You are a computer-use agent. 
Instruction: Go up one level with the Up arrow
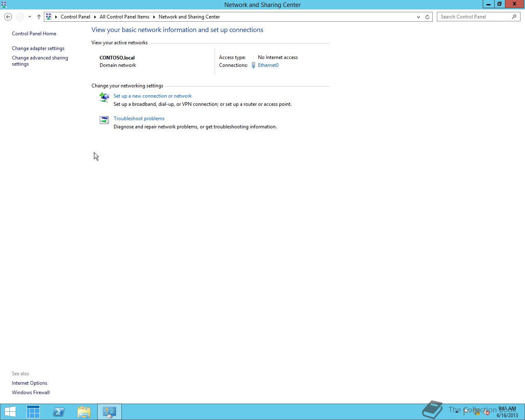tap(39, 17)
